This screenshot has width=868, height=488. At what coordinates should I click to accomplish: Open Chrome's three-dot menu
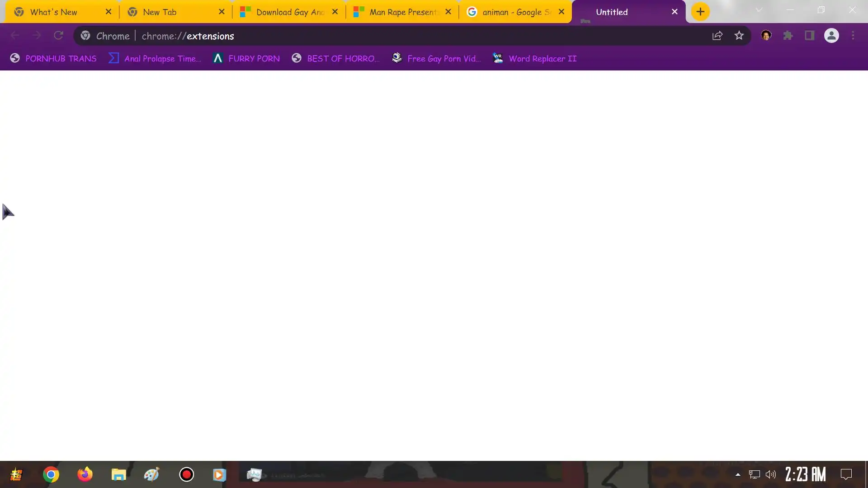853,36
